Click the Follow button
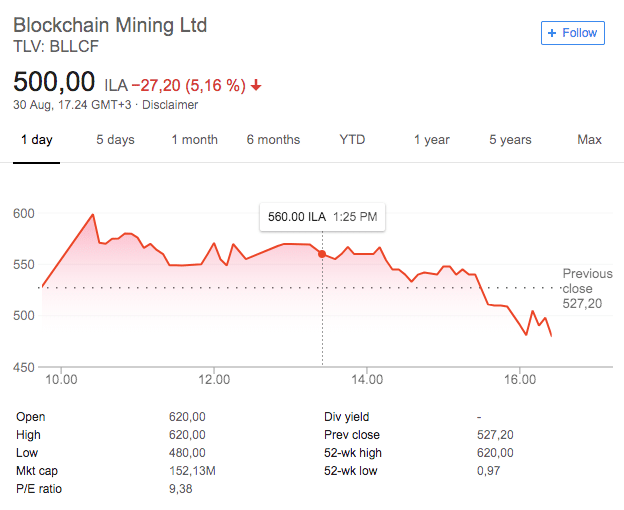The width and height of the screenshot is (624, 510). click(x=572, y=33)
